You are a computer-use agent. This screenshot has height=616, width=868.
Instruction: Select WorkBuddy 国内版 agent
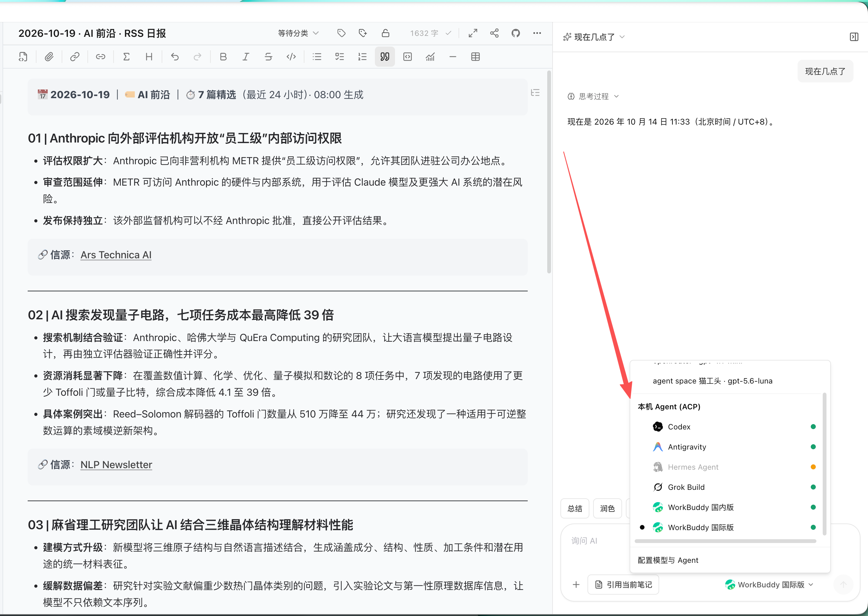click(730, 507)
